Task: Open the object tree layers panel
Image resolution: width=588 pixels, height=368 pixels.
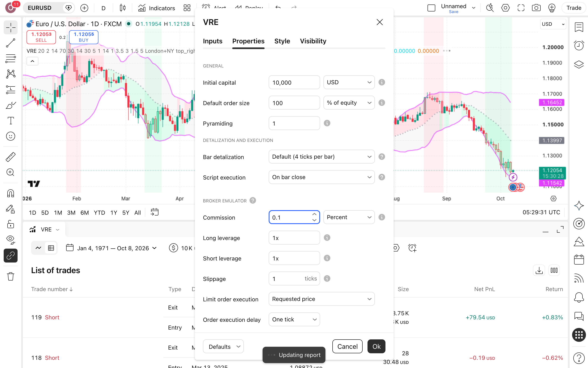Action: coord(579,64)
